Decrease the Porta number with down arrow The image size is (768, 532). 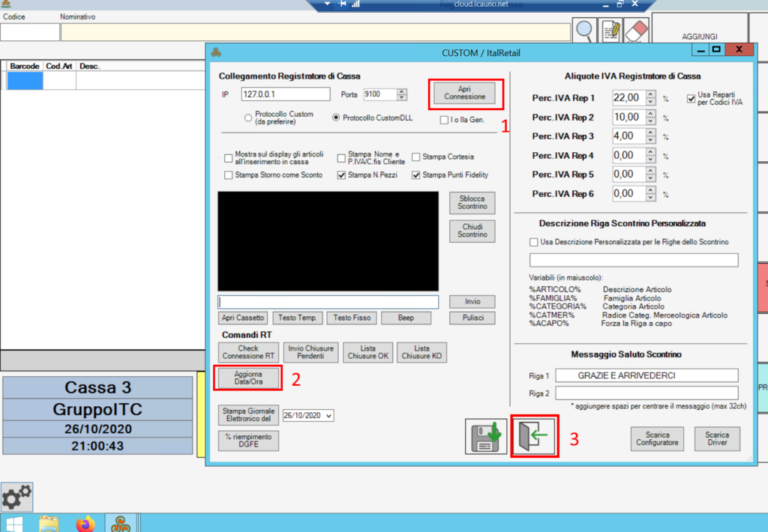[402, 97]
